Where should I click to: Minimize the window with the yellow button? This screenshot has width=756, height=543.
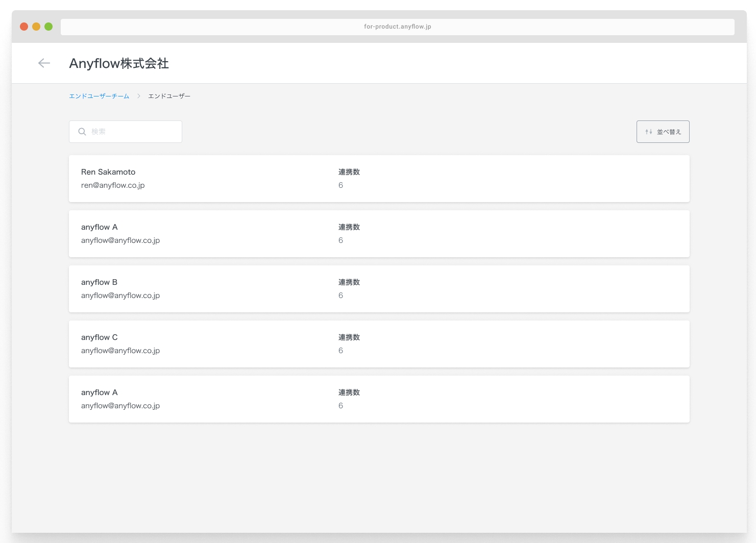(36, 27)
